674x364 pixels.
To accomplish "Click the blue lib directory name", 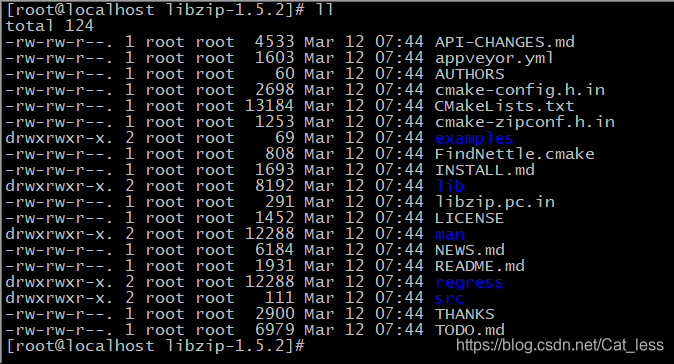I will point(450,186).
